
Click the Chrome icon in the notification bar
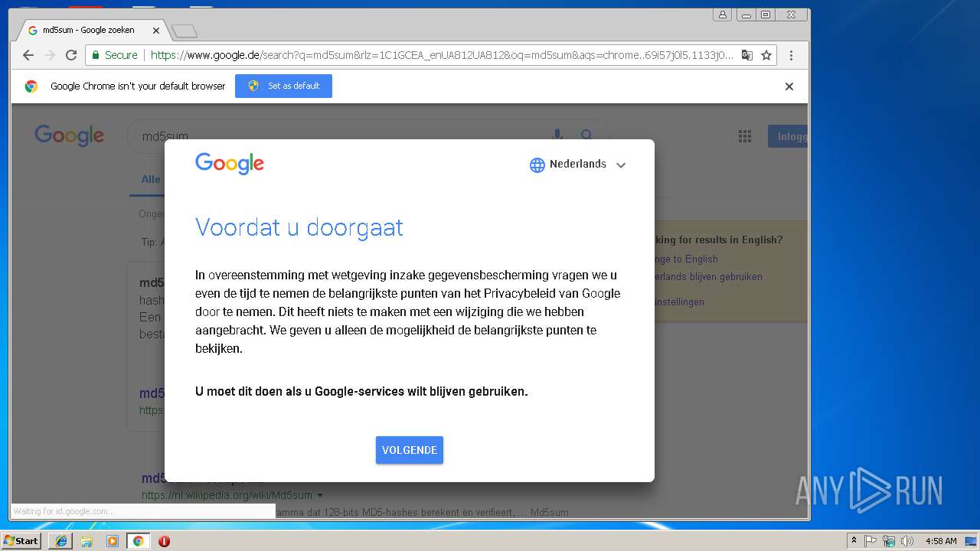pos(31,86)
